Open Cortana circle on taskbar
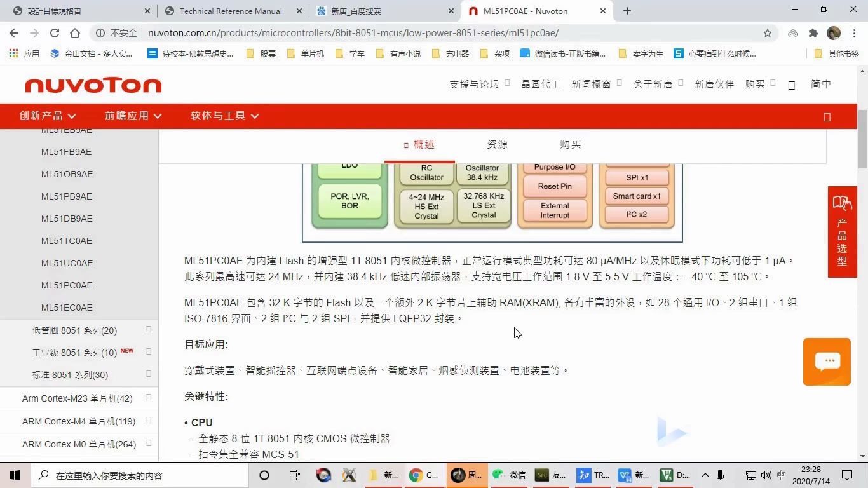Image resolution: width=868 pixels, height=488 pixels. [x=264, y=475]
